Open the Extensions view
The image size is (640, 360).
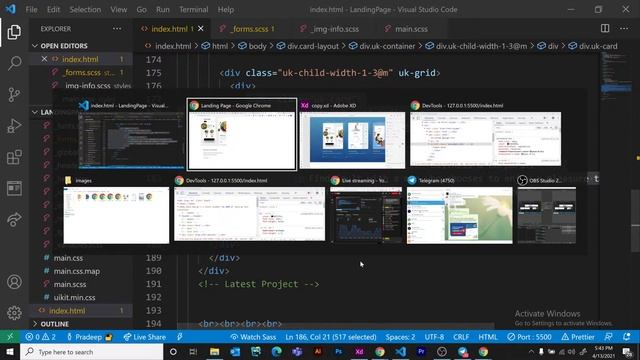(14, 157)
